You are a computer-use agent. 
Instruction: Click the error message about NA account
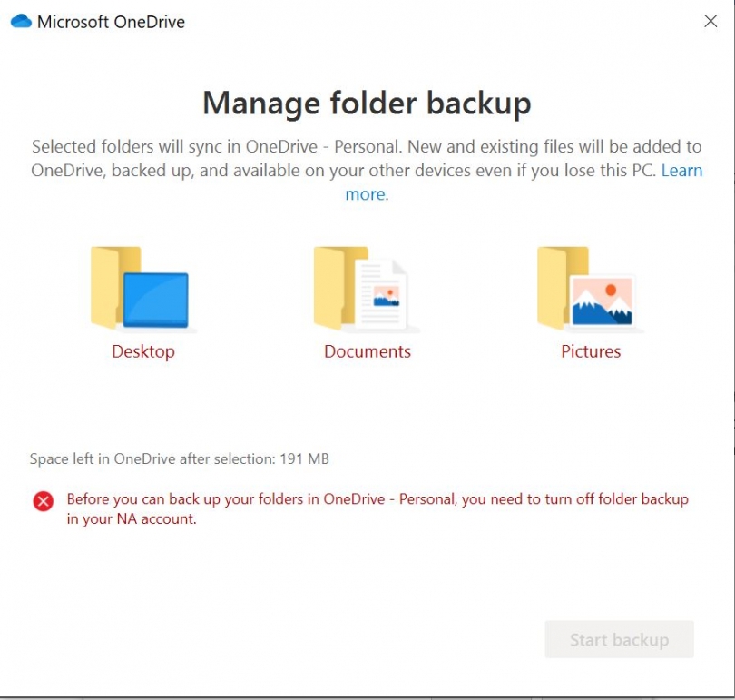[x=377, y=507]
